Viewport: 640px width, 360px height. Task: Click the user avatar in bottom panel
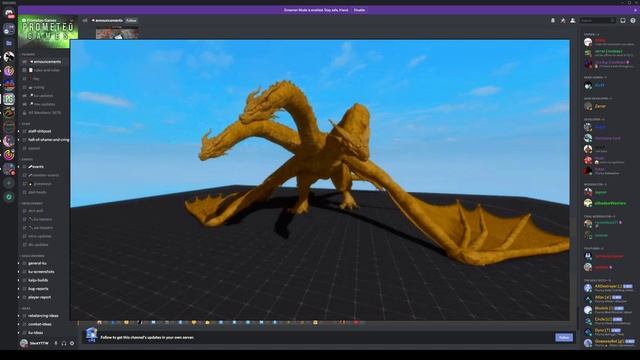click(24, 343)
